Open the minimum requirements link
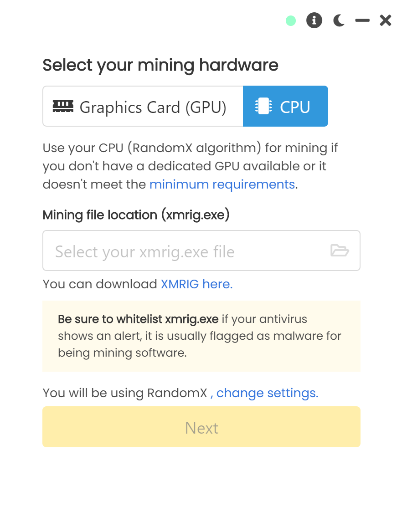Screen dimensions: 402x532 [x=222, y=184]
